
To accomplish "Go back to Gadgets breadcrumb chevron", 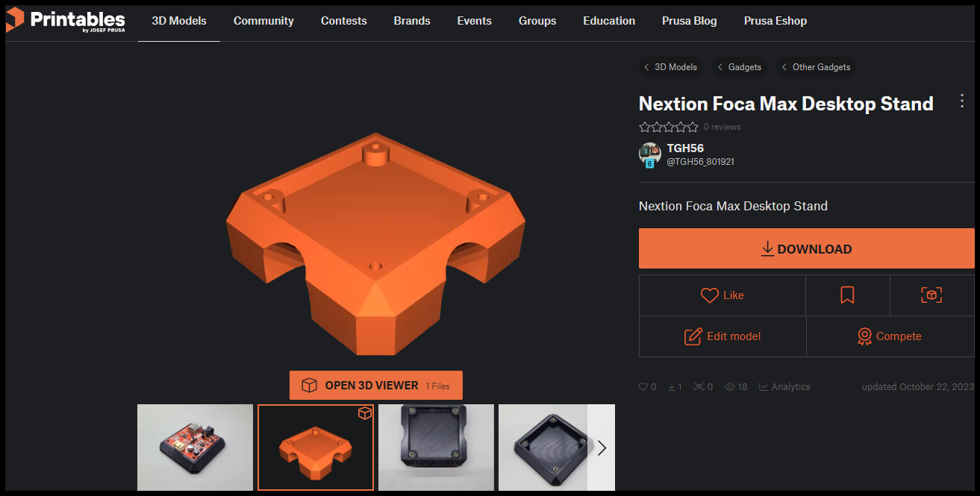I will pyautogui.click(x=720, y=67).
